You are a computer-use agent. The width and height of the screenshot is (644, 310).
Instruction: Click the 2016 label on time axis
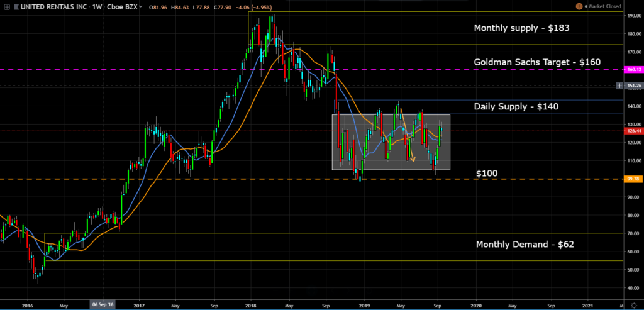(28, 306)
